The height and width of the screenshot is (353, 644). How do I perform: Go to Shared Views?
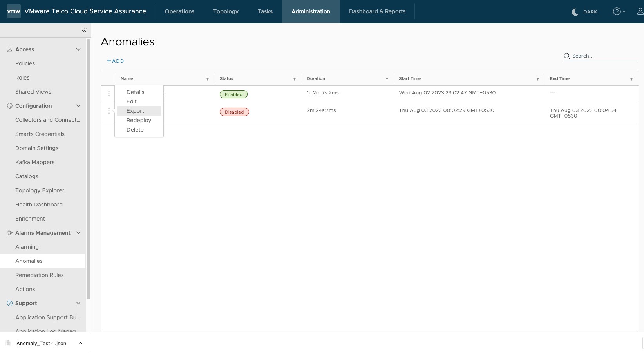(33, 92)
